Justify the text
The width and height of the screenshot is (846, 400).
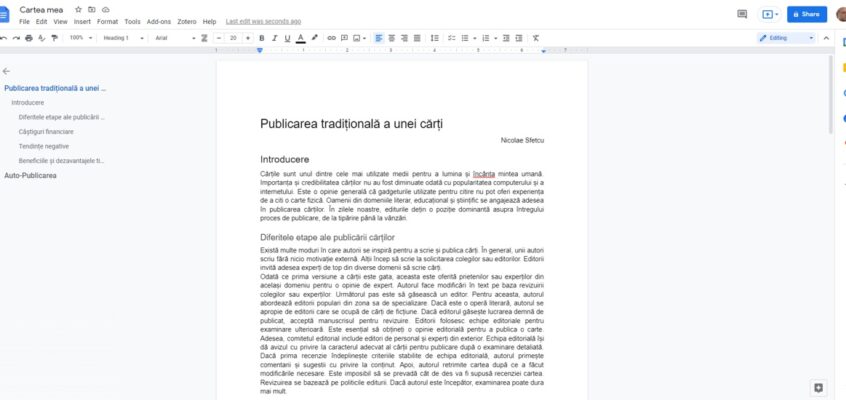pyautogui.click(x=417, y=38)
